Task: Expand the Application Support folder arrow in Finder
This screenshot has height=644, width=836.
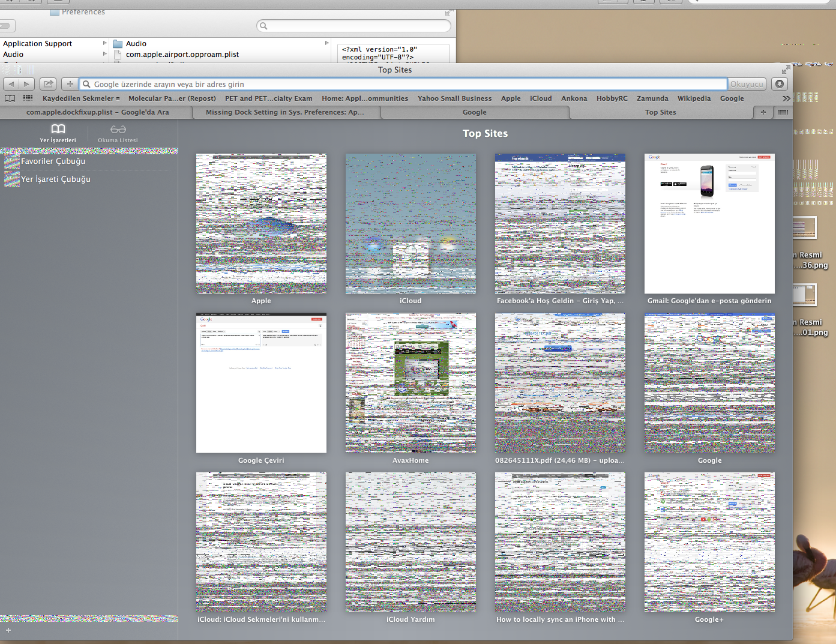Action: click(x=105, y=43)
